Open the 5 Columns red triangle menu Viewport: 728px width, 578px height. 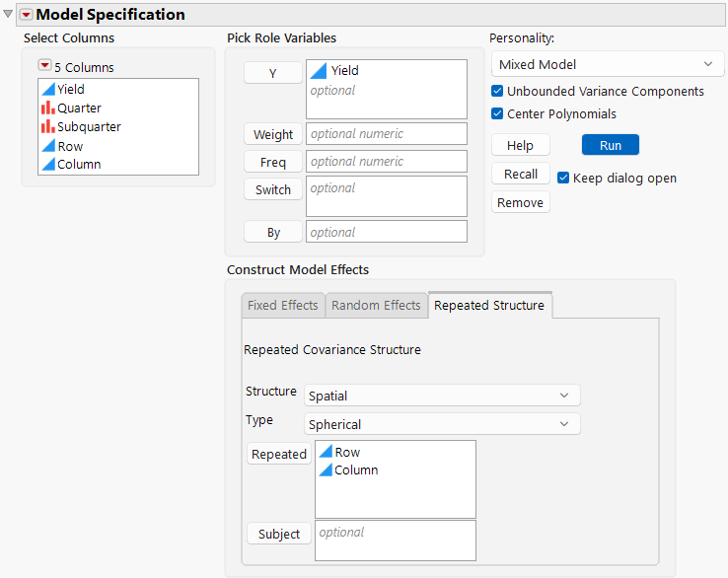[44, 65]
